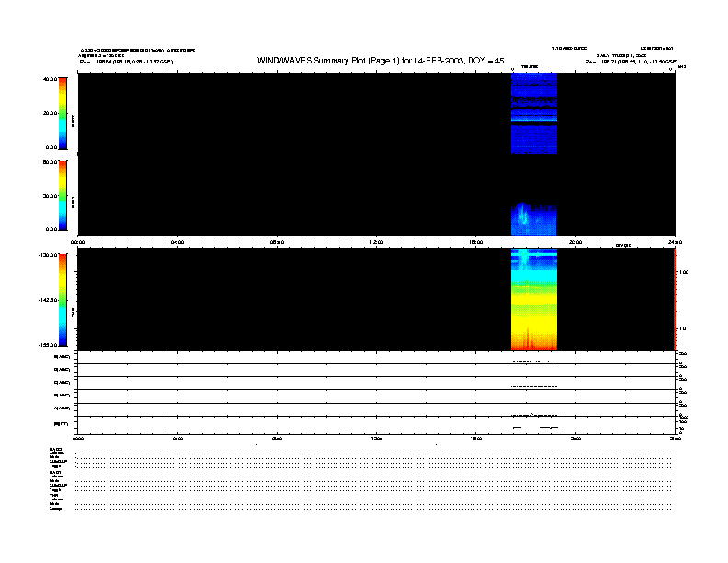Click the 12:00 label under spectrogram panels

(x=377, y=242)
